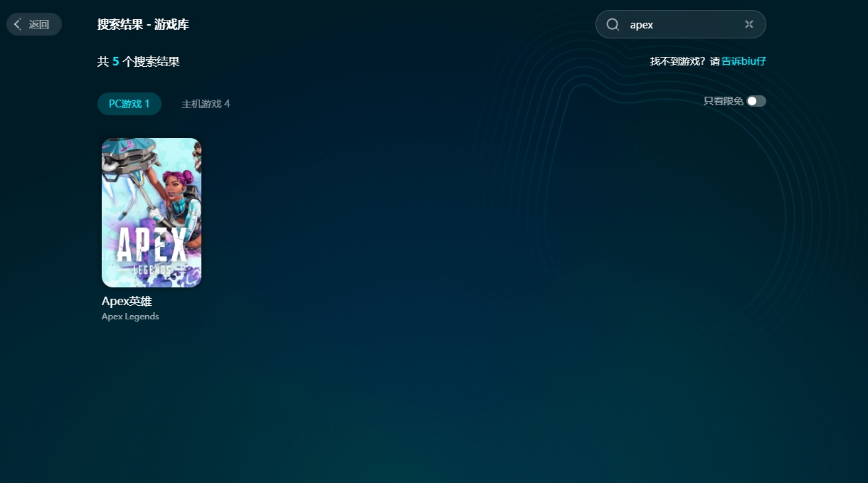The image size is (868, 483).
Task: Switch to the 主机游戏 4 tab
Action: click(x=206, y=104)
